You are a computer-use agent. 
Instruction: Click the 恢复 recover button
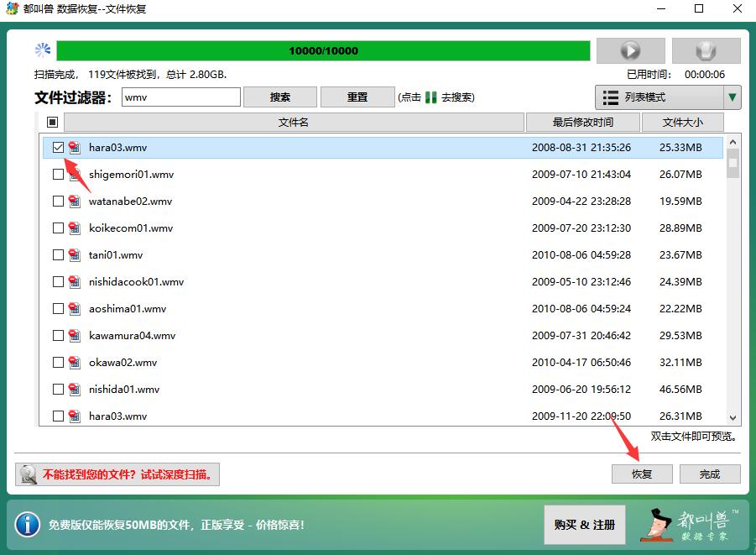pos(642,474)
